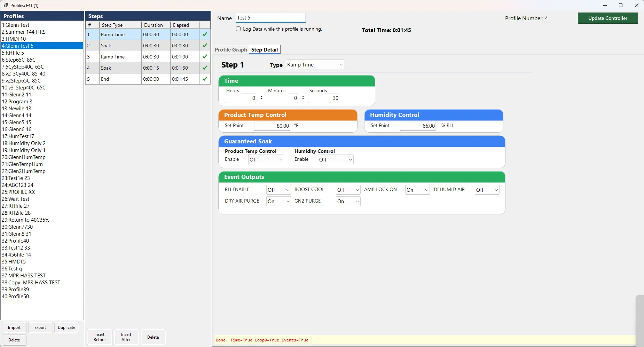Select profile 25:PROFILE XX
Viewport: 644px width, 347px height.
(x=42, y=192)
